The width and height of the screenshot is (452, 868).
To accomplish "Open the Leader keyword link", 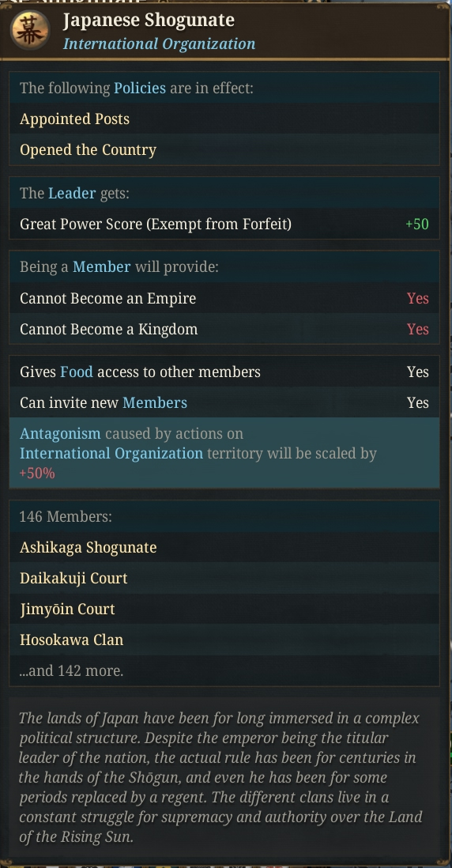I will [x=72, y=193].
